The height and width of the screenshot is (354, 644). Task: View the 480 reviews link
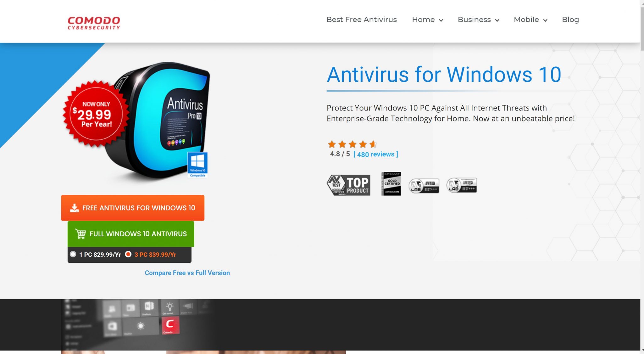click(375, 154)
